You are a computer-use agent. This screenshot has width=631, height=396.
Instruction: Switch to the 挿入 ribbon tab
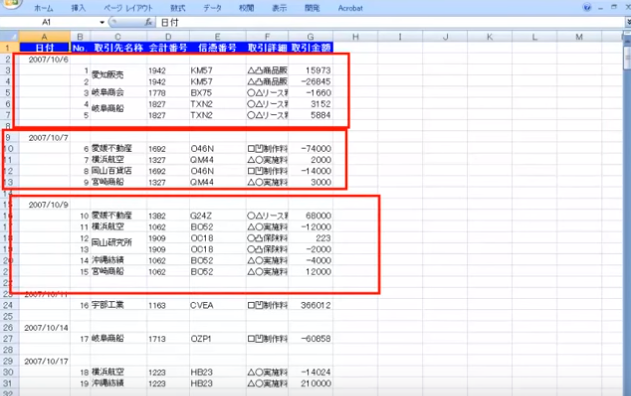(x=78, y=8)
